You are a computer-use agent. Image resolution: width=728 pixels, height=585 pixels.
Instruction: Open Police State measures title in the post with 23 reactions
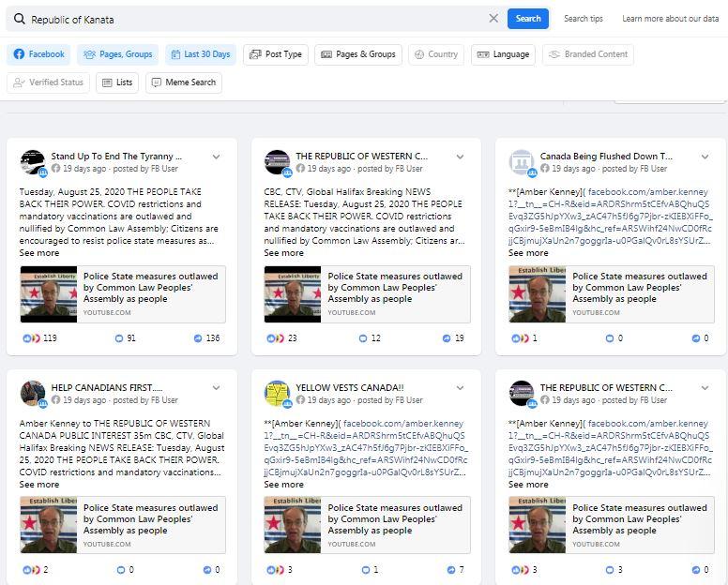click(395, 288)
